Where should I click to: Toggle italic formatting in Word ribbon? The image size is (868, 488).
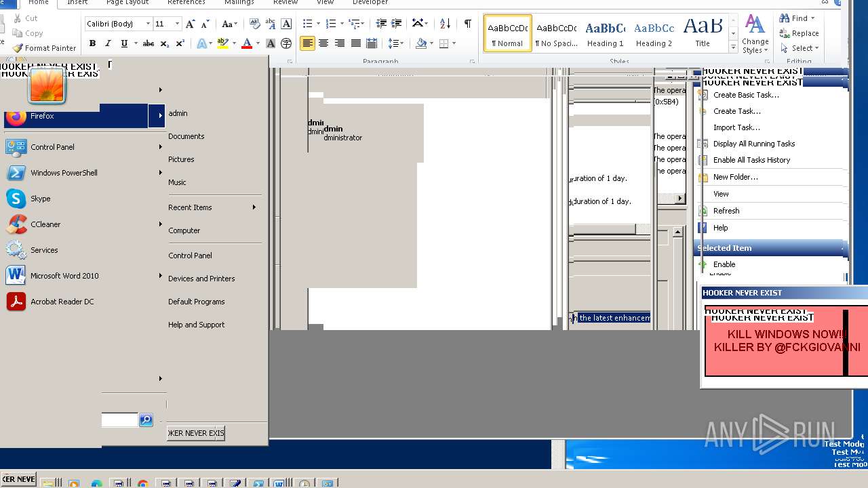108,43
